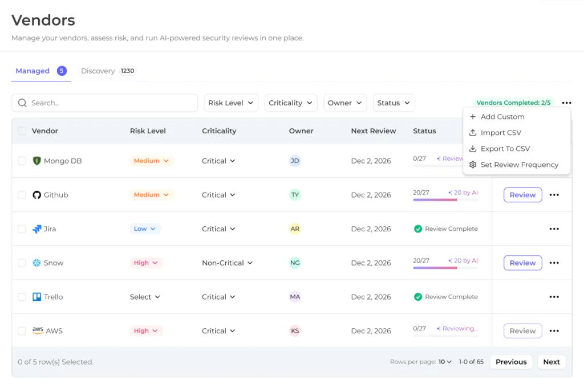Open the three-dots menu beside Vendors Completed
This screenshot has width=584, height=392.
coord(566,103)
